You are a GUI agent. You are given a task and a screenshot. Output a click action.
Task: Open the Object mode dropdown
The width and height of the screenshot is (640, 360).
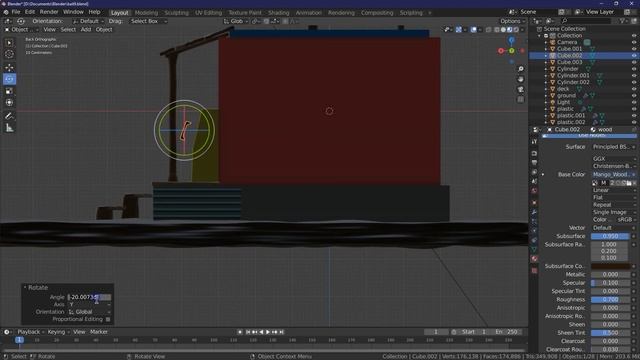21,29
